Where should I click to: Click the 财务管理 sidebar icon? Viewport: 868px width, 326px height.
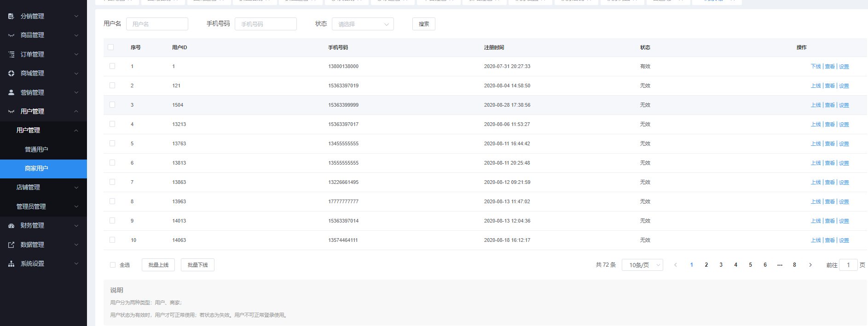[11, 226]
